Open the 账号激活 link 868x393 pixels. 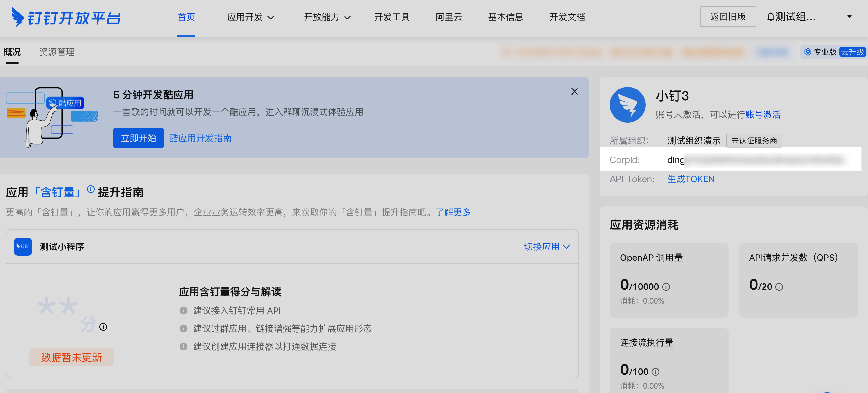pos(763,114)
